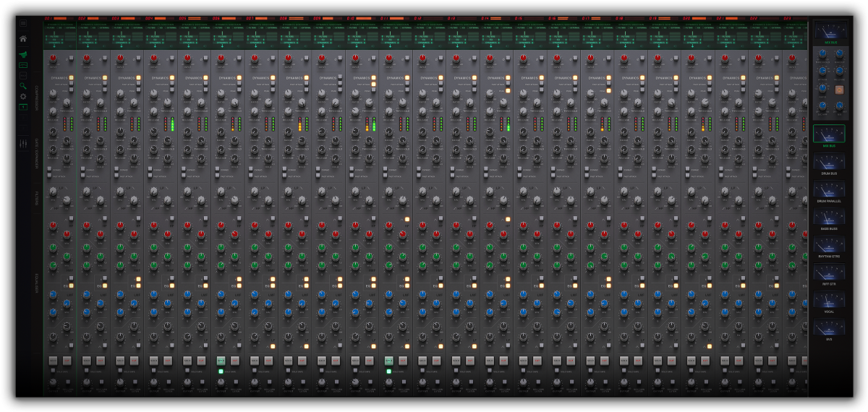This screenshot has width=868, height=412.
Task: Toggle DYNAMICS on channel 003
Action: tap(138, 77)
